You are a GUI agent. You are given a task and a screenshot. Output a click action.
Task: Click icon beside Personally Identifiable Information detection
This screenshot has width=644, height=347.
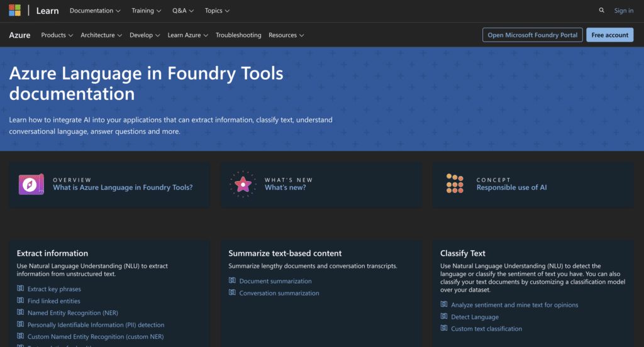(x=20, y=324)
